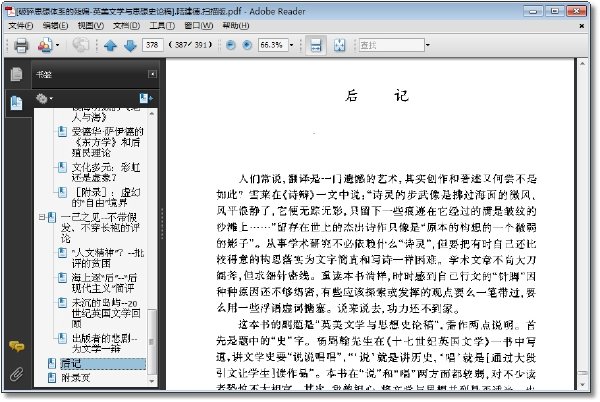This screenshot has height=402, width=600.
Task: Open the 编辑(E) menu
Action: 55,26
